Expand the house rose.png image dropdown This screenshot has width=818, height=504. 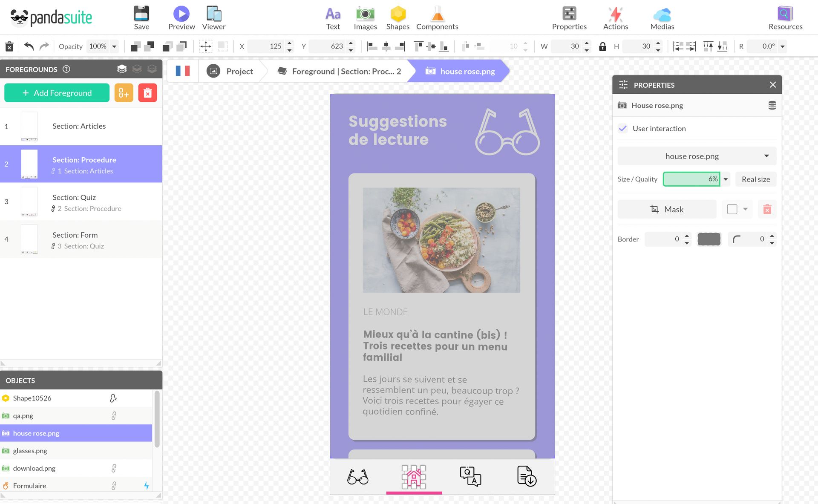tap(766, 156)
